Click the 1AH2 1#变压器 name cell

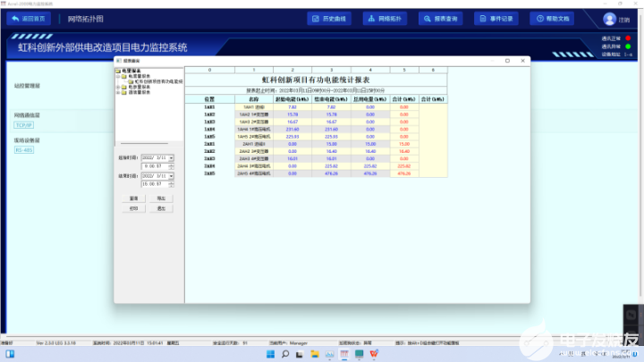(x=254, y=114)
